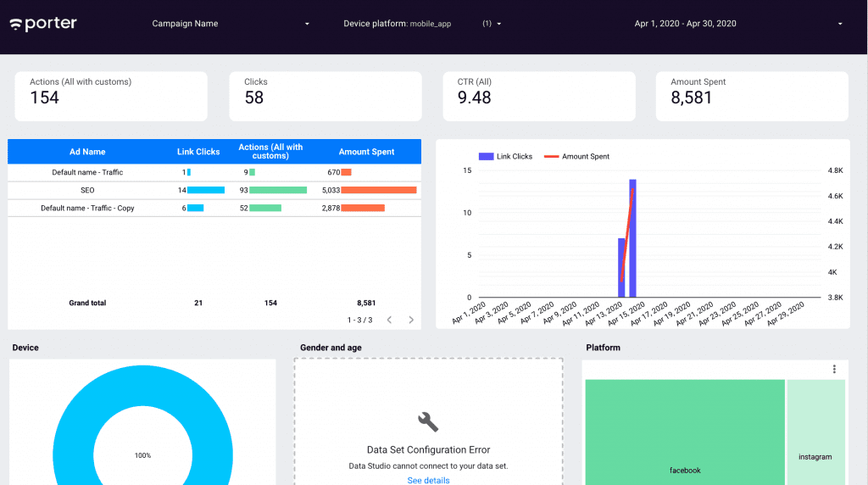Screen dimensions: 868x485
Task: Sort table by Amount Spent header
Action: coord(366,152)
